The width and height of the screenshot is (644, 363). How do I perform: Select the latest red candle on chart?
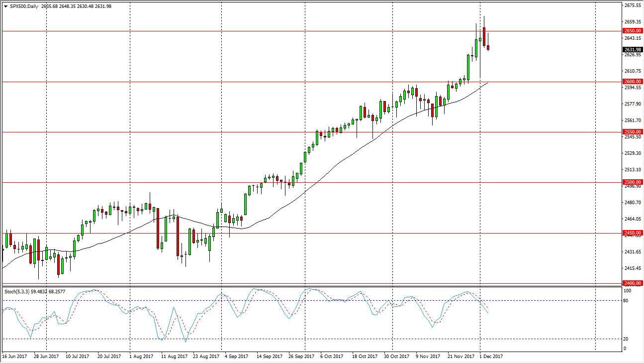pyautogui.click(x=488, y=48)
